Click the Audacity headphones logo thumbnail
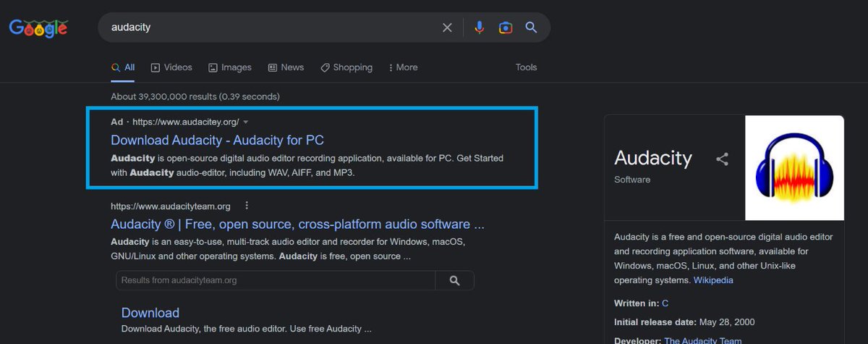Viewport: 868px width, 344px height. [794, 167]
